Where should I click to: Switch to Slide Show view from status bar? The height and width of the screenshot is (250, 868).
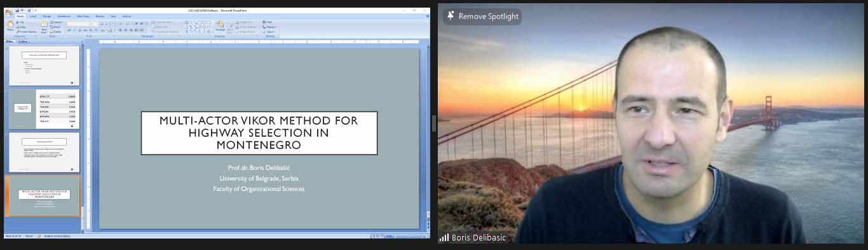pyautogui.click(x=382, y=236)
